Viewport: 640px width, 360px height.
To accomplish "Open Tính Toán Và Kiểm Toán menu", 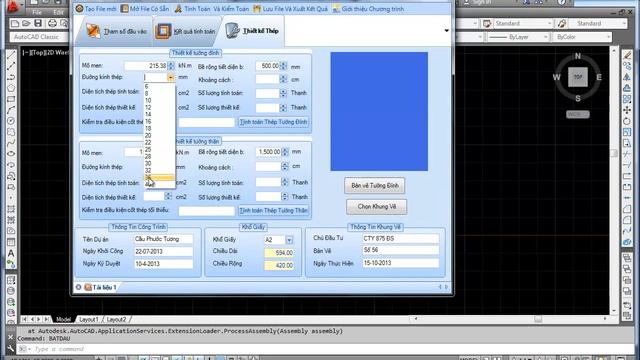I will point(211,9).
